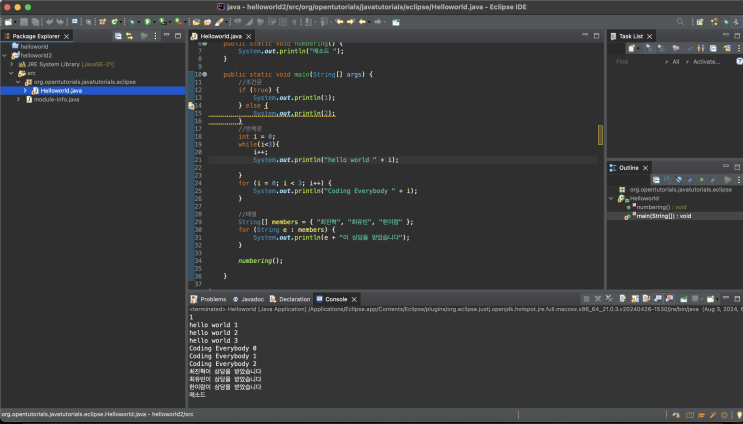
Task: Open the Run button dropdown arrow
Action: (x=154, y=22)
